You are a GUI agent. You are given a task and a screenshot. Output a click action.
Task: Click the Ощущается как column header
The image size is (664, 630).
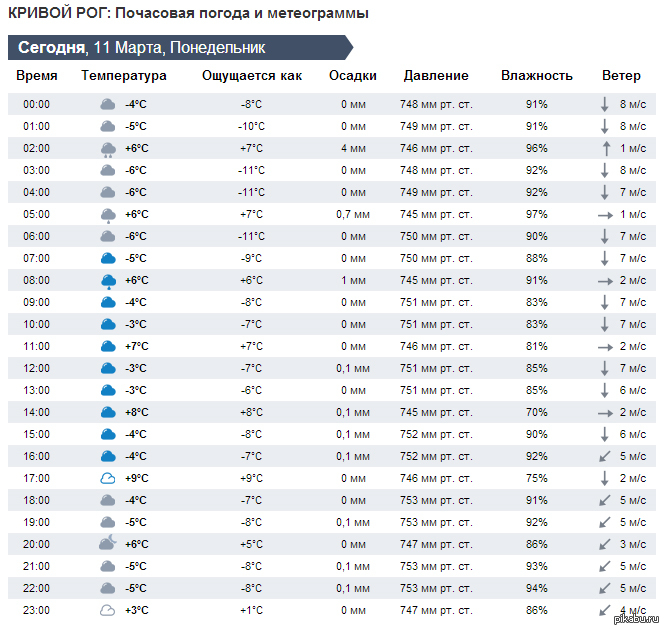point(252,75)
